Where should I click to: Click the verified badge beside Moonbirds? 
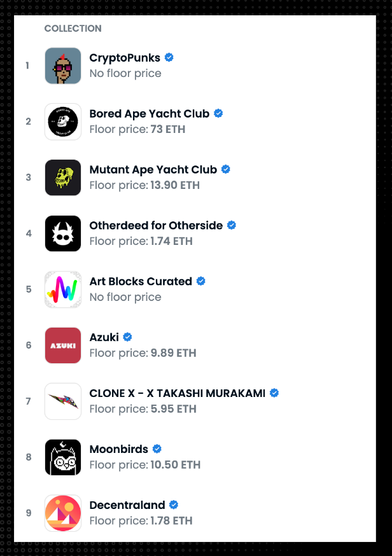click(157, 449)
